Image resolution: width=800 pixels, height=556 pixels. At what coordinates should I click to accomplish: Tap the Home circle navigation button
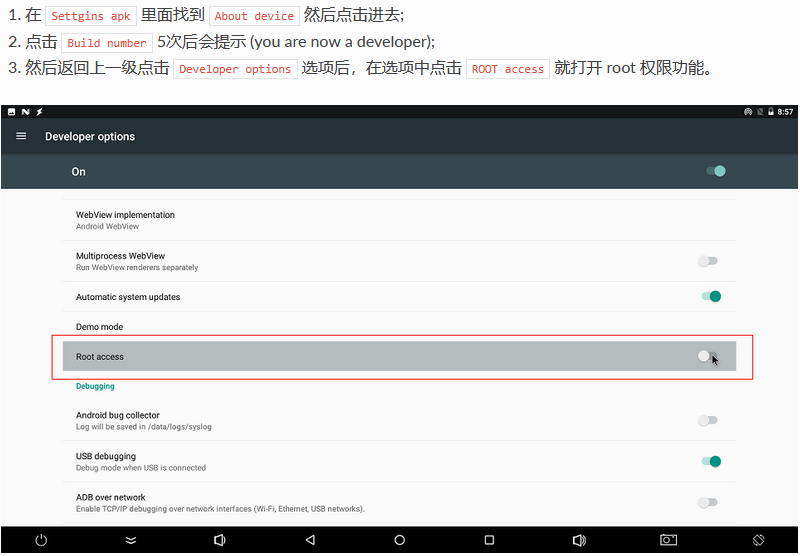pos(399,540)
